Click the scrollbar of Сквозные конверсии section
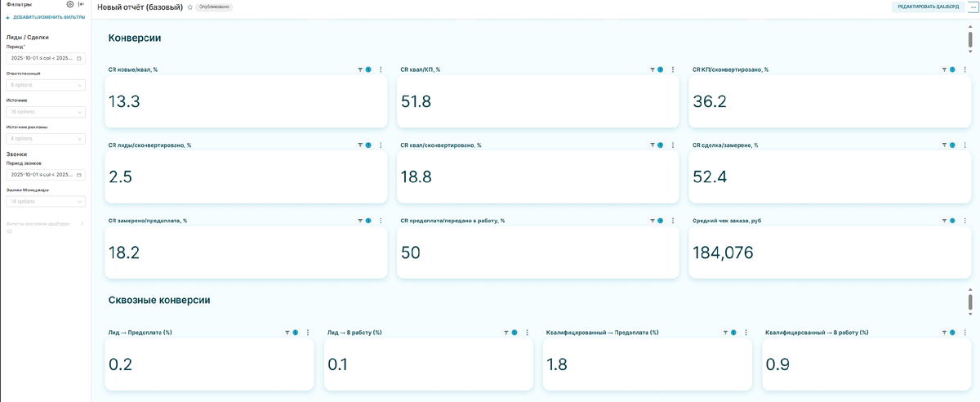 tap(969, 302)
